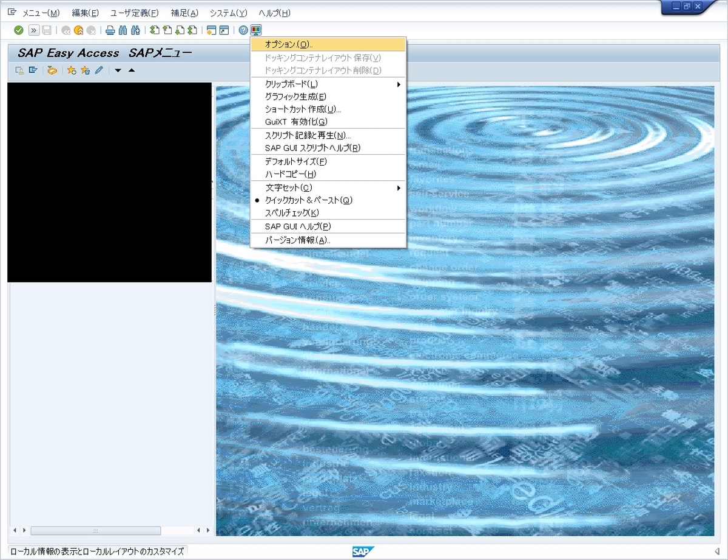Click the Last Page icon
The image size is (728, 560).
[192, 30]
